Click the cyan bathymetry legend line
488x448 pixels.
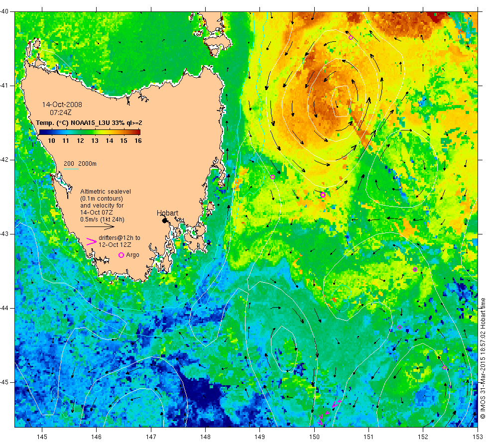[71, 169]
